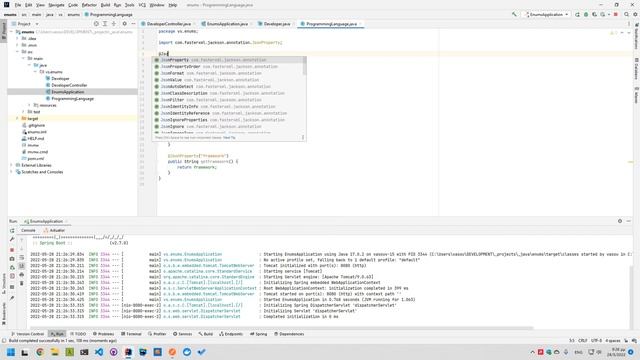Image resolution: width=640 pixels, height=360 pixels.
Task: Open IDE settings gear at top right
Action: (635, 14)
